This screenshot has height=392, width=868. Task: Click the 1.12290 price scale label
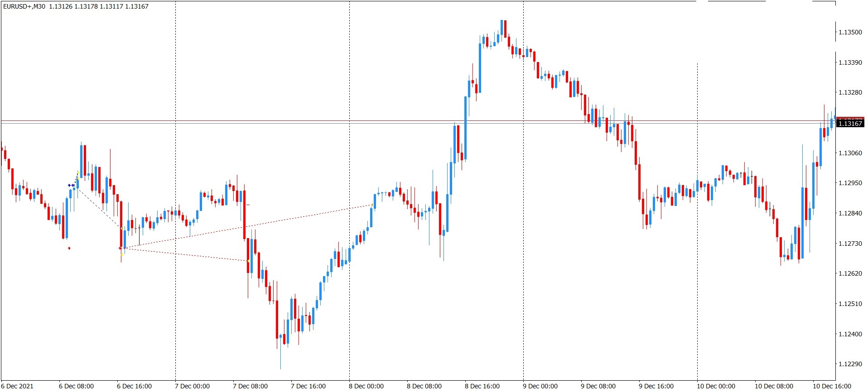tap(850, 364)
